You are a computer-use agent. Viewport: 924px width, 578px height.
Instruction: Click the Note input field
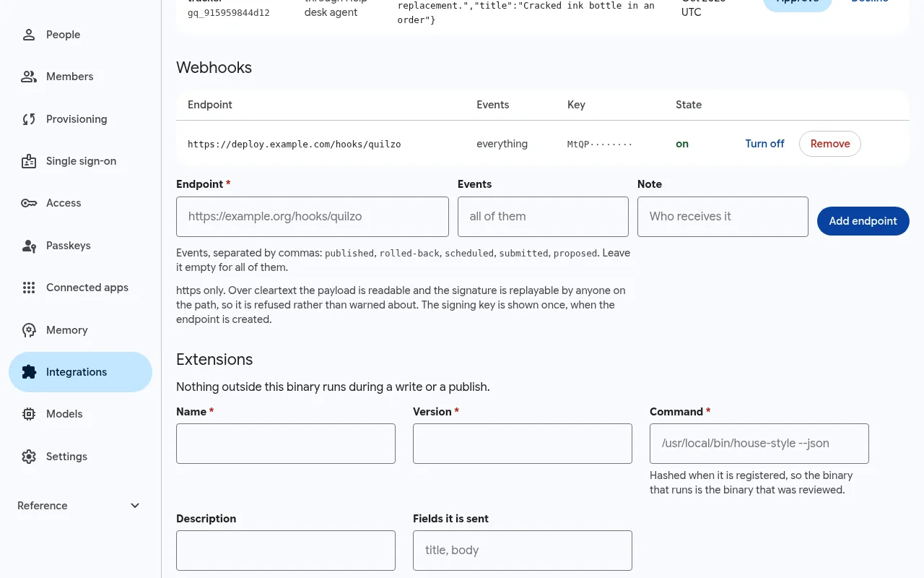(723, 217)
